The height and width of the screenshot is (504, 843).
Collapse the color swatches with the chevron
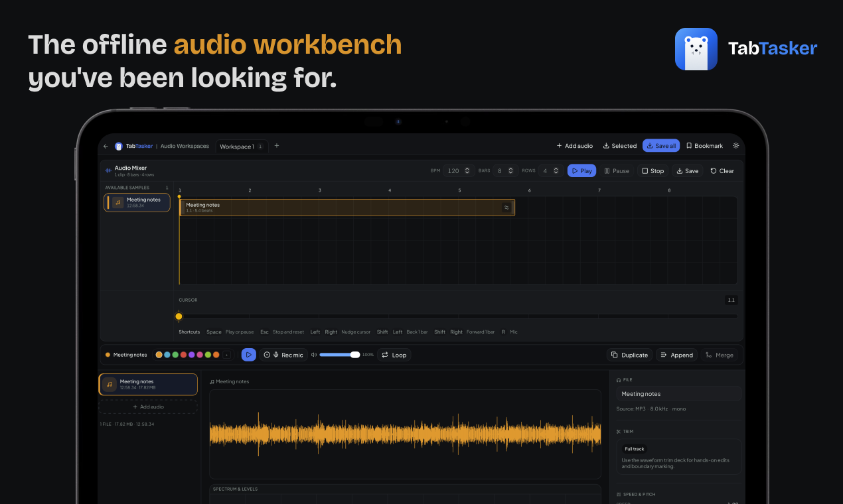pyautogui.click(x=226, y=355)
